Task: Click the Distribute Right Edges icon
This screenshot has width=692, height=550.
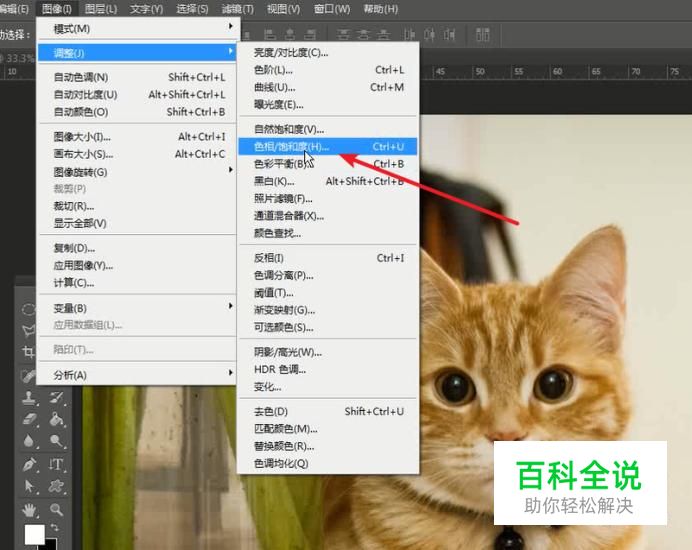Action: pos(450,34)
